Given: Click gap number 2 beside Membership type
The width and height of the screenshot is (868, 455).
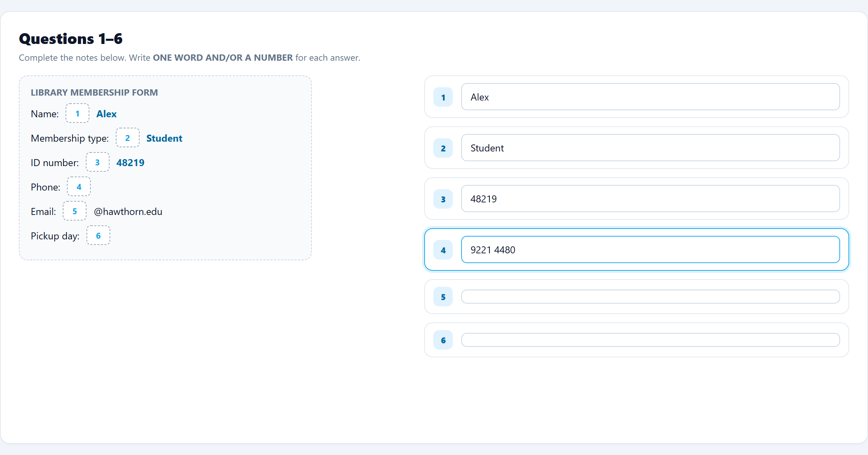Looking at the screenshot, I should coord(128,137).
